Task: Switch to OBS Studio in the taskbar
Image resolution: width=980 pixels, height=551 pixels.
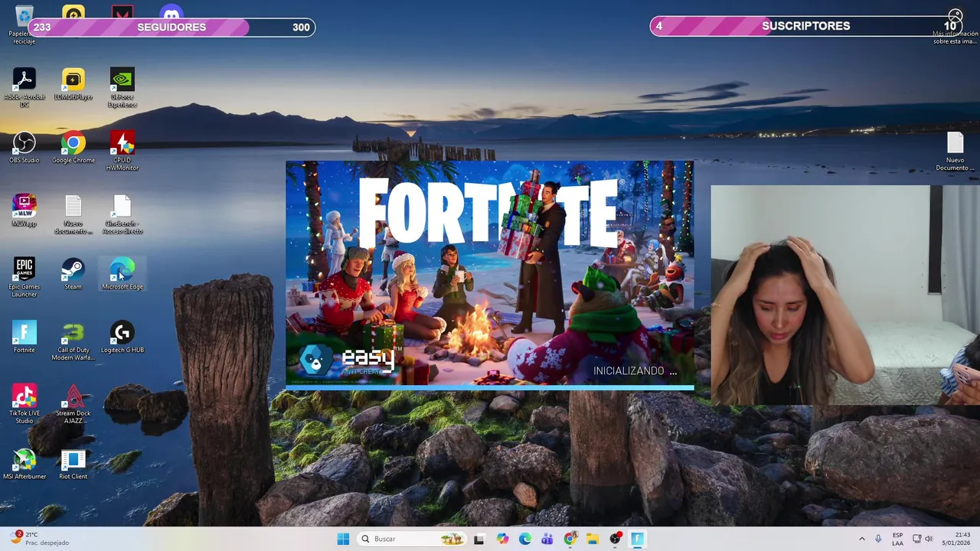Action: click(615, 539)
